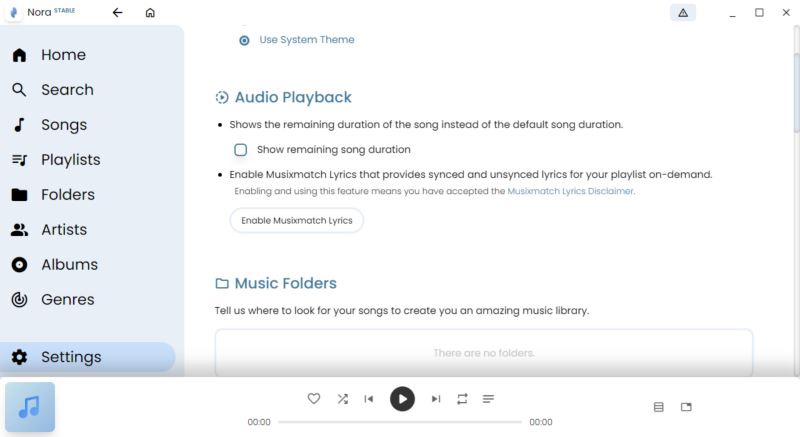Click the Folders label in sidebar

(68, 195)
